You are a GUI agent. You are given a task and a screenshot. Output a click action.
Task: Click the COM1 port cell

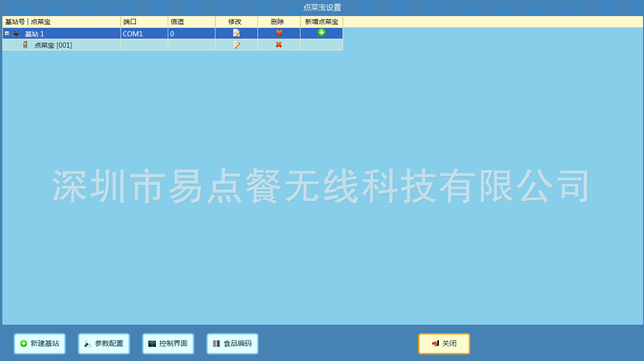click(x=144, y=34)
